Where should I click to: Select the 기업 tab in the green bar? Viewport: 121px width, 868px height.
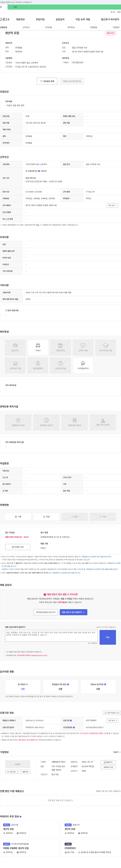pyautogui.click(x=15, y=7)
